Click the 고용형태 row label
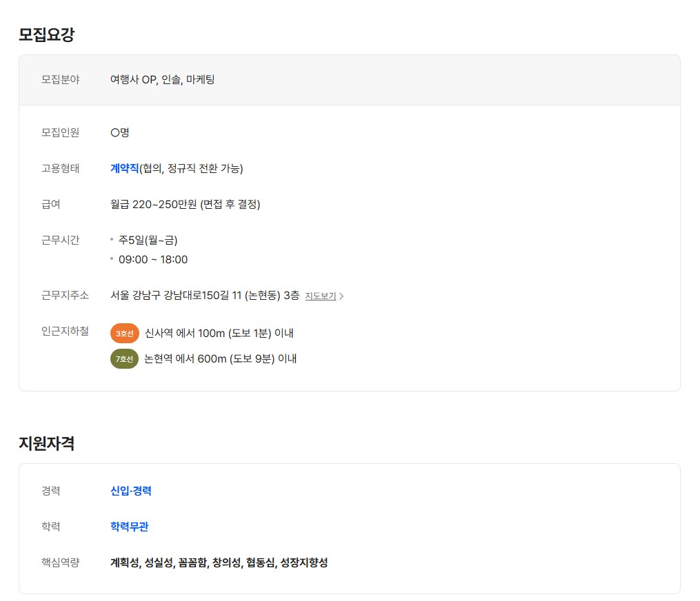Screen dimensions: 700x601 61,168
